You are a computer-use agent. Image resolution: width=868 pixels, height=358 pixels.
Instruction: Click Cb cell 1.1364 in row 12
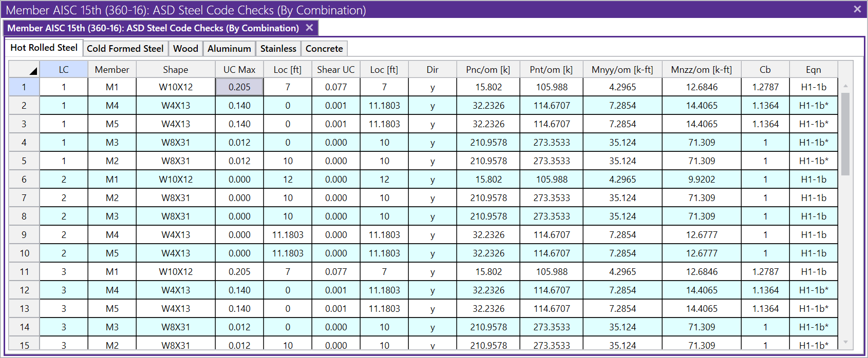pos(765,290)
